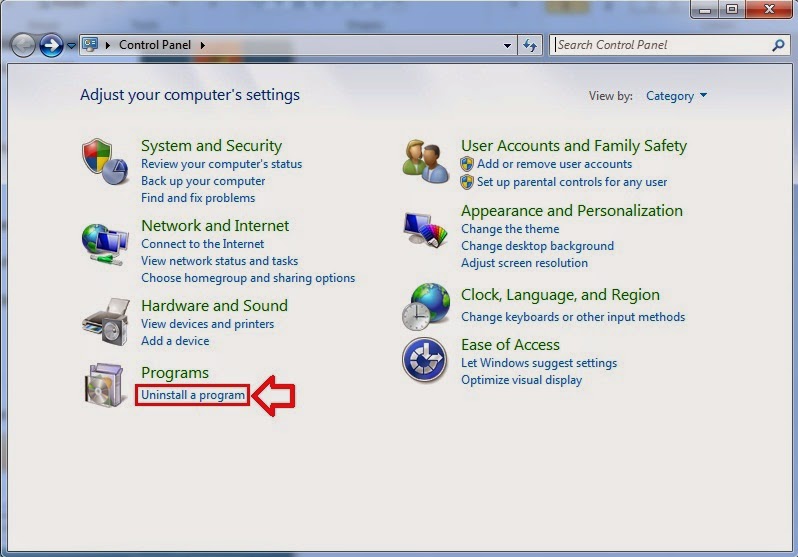Open the address bar history dropdown

[x=507, y=45]
